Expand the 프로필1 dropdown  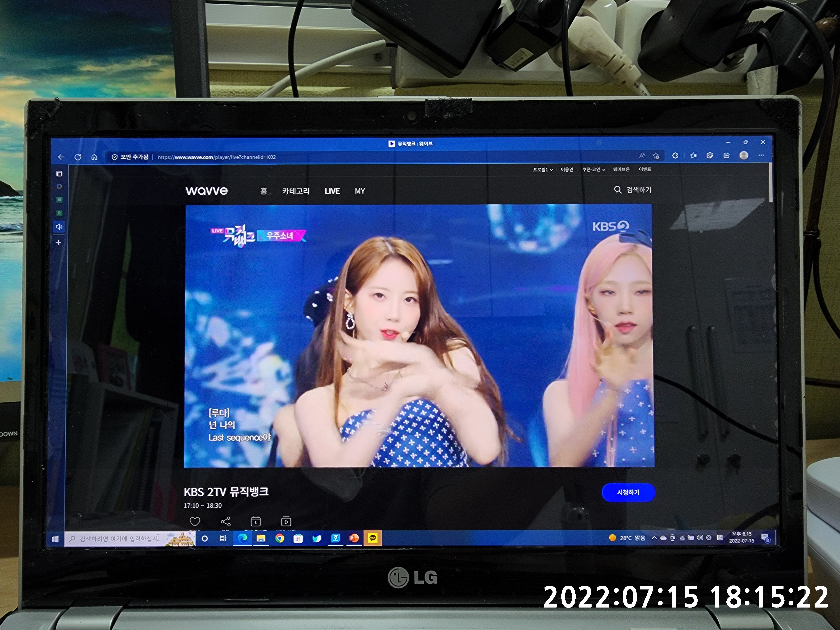click(543, 170)
